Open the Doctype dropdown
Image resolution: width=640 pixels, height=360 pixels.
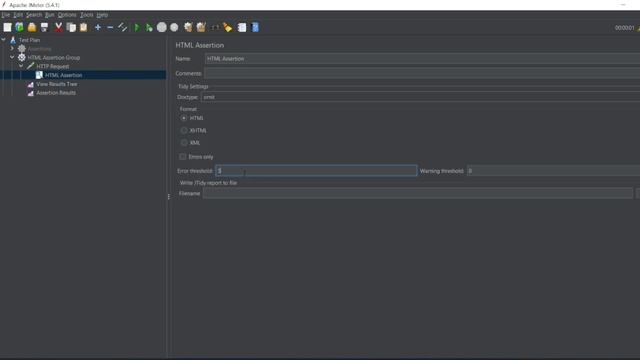(x=420, y=97)
